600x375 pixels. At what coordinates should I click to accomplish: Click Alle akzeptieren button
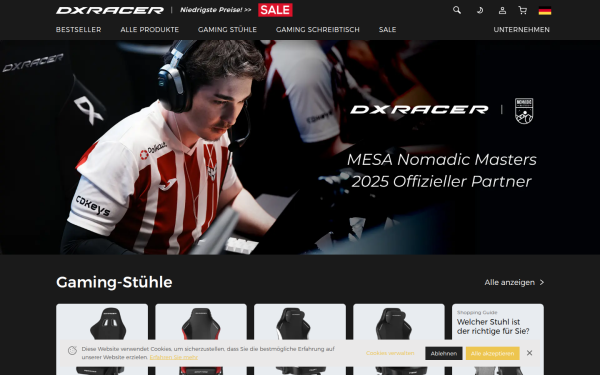point(492,353)
